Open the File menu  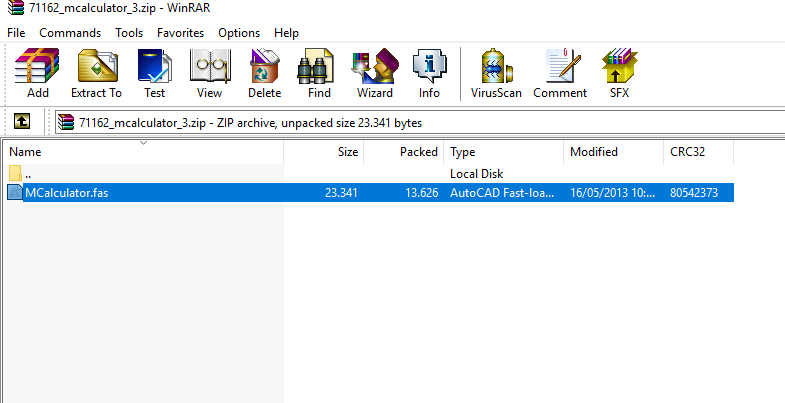16,33
